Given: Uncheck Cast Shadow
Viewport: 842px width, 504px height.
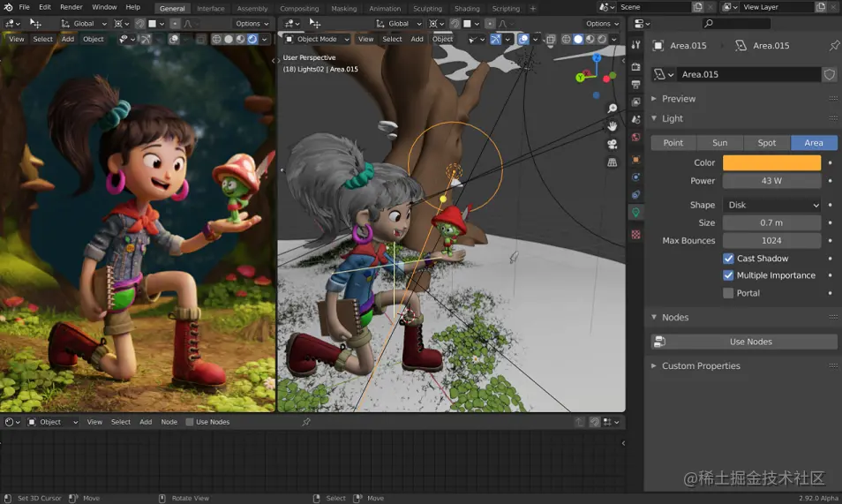Looking at the screenshot, I should click(728, 259).
